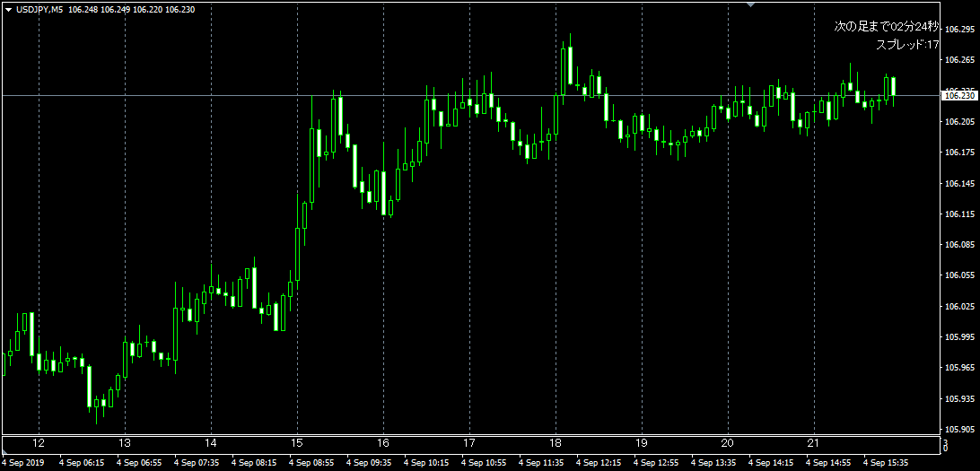Click time axis label 4 Sep 13:35
The image size is (980, 471).
tap(713, 464)
